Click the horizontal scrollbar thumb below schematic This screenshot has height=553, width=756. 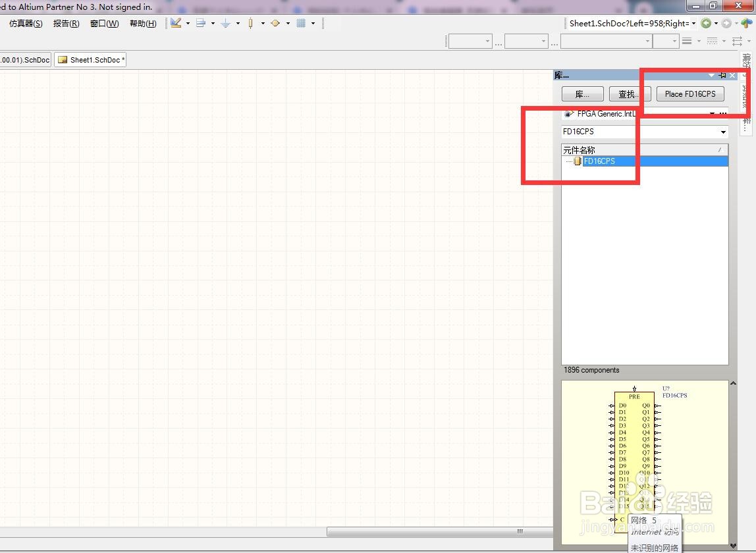pyautogui.click(x=440, y=531)
